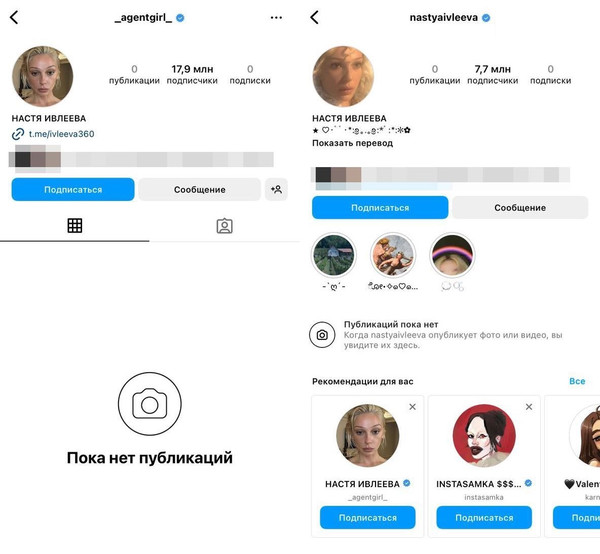Go back from the nastyaivleeva profile
This screenshot has width=600, height=554.
coord(315,17)
